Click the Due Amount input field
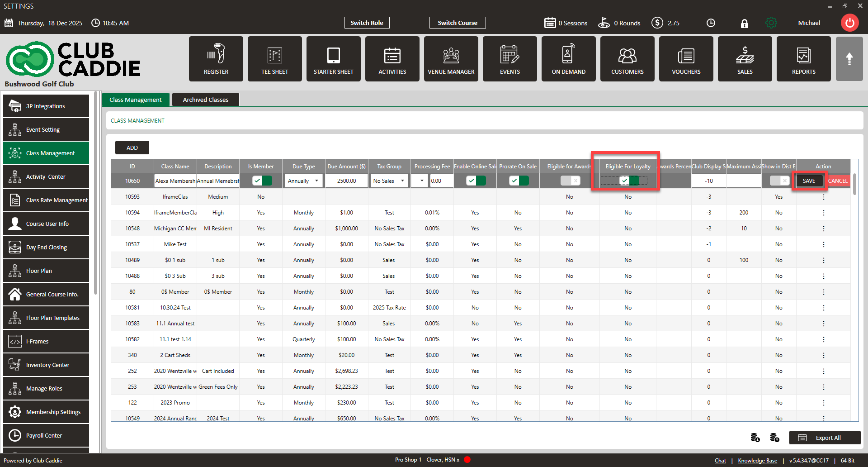The image size is (868, 467). 346,181
